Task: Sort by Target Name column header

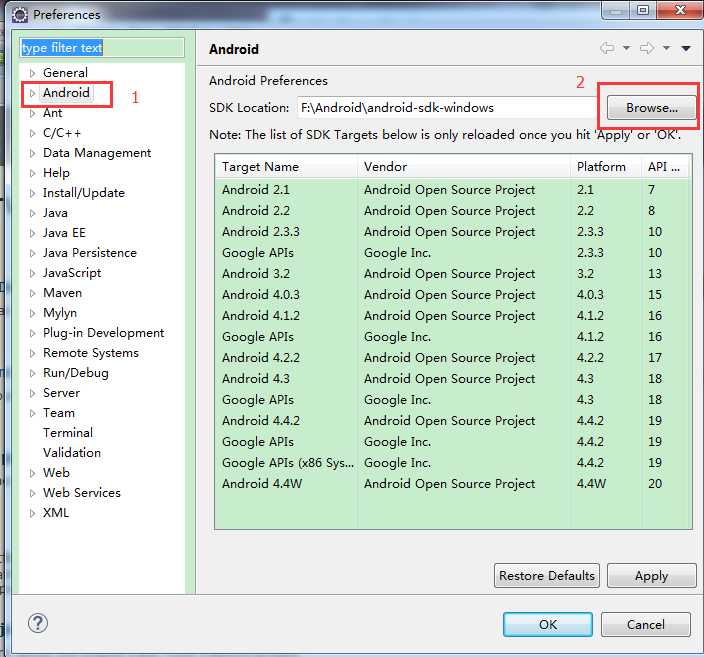Action: click(x=286, y=167)
